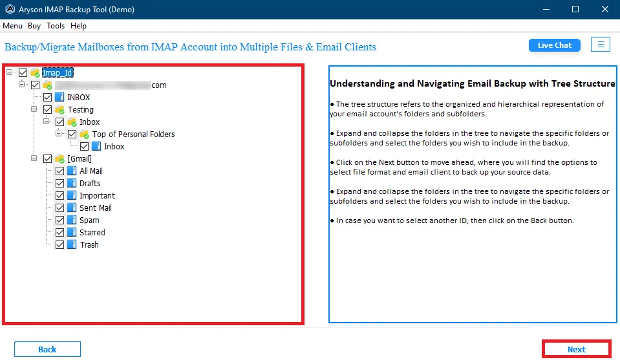The image size is (620, 364).
Task: Click the [Gmail] folder icon
Action: tap(59, 158)
